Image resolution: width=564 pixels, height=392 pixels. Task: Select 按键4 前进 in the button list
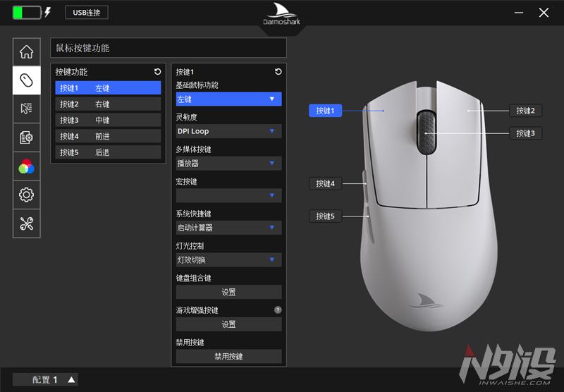[x=108, y=136]
